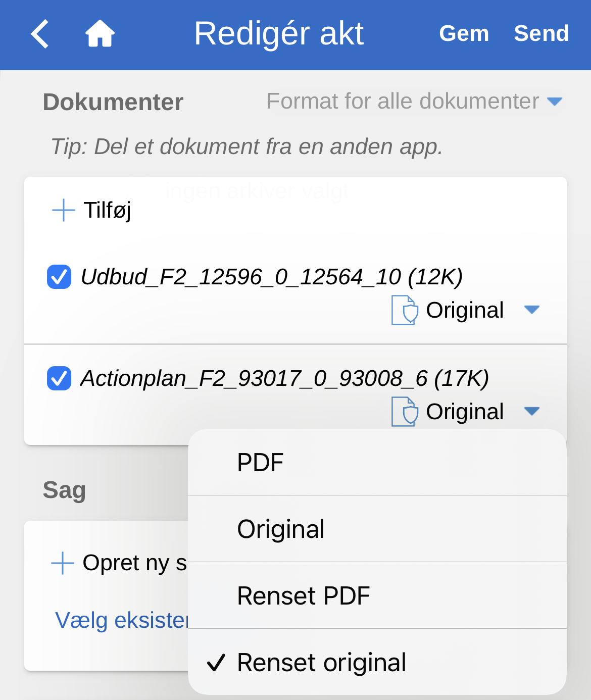
Task: Tap the checkmark next to Renset original
Action: 216,663
